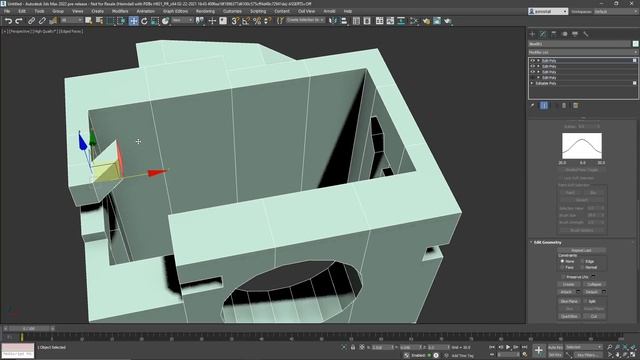Click the Align tool icon
This screenshot has width=640, height=360.
[x=344, y=21]
